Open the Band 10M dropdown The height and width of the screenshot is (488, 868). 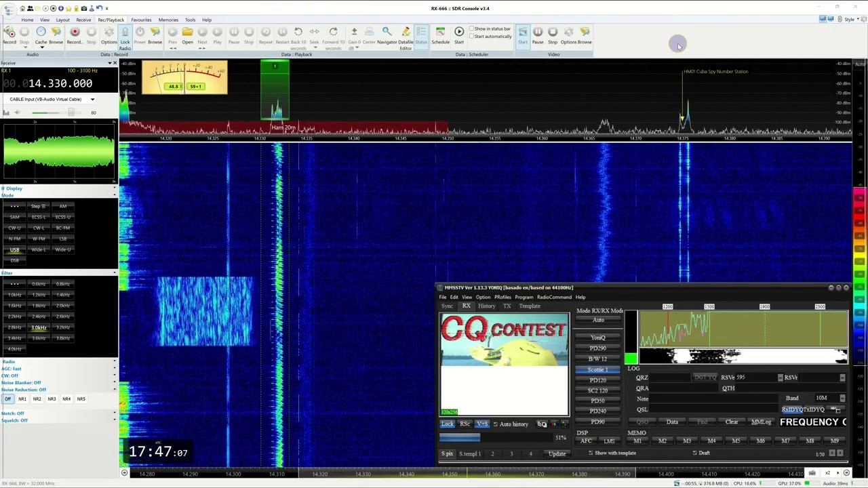(842, 399)
